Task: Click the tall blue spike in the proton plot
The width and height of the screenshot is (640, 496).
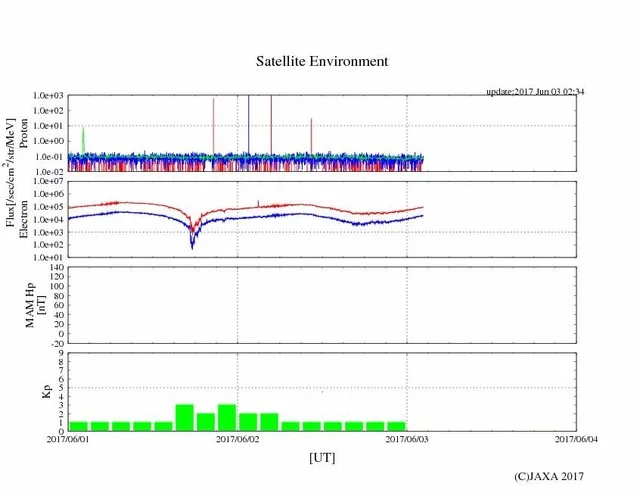Action: click(x=249, y=120)
